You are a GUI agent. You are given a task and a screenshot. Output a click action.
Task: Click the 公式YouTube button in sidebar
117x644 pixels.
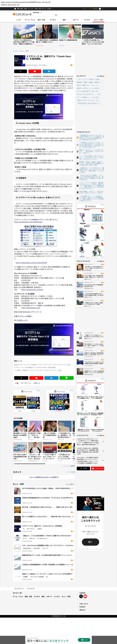point(97,469)
